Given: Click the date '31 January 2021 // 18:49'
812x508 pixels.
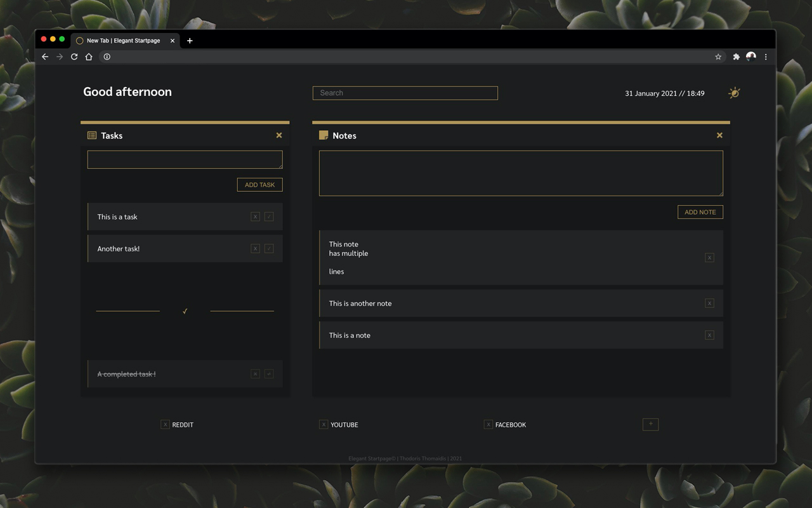Looking at the screenshot, I should pos(665,93).
